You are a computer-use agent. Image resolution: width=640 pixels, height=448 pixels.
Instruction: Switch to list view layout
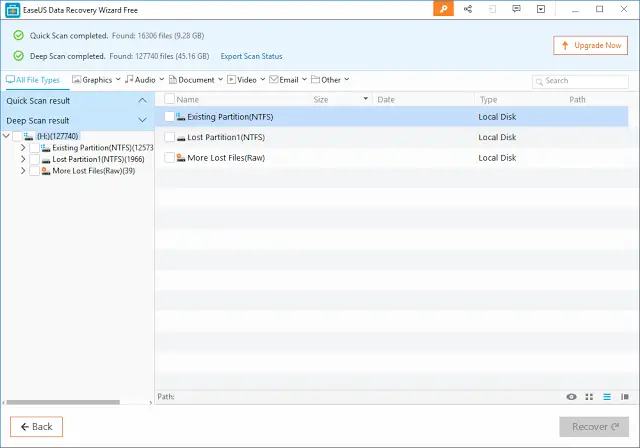point(607,397)
